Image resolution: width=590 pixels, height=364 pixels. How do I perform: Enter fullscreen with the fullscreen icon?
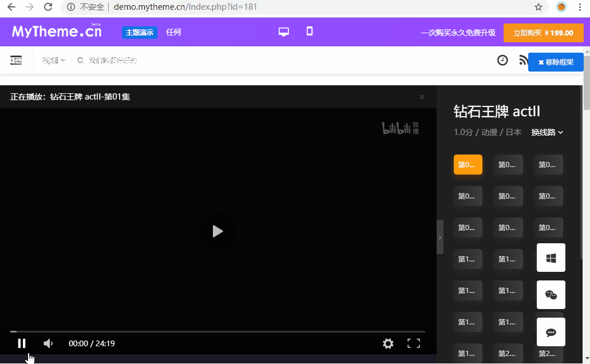[x=414, y=343]
